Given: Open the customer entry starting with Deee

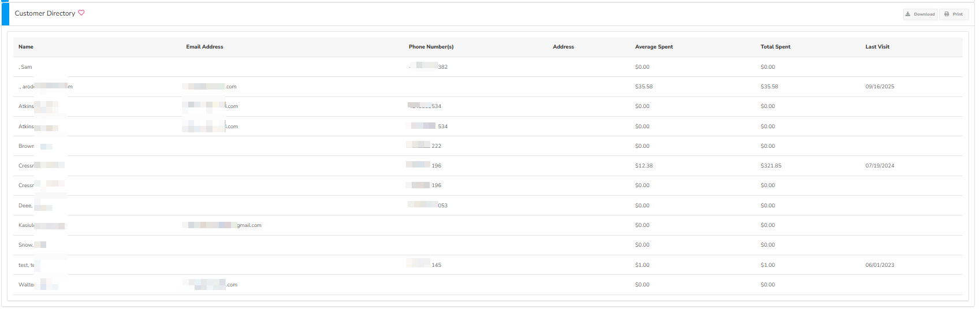Looking at the screenshot, I should pos(25,206).
